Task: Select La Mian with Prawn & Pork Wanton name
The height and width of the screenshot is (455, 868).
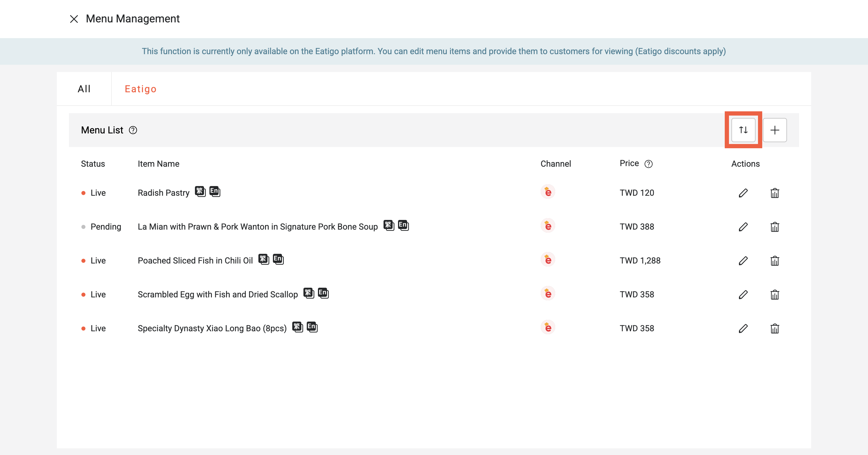Action: tap(257, 227)
